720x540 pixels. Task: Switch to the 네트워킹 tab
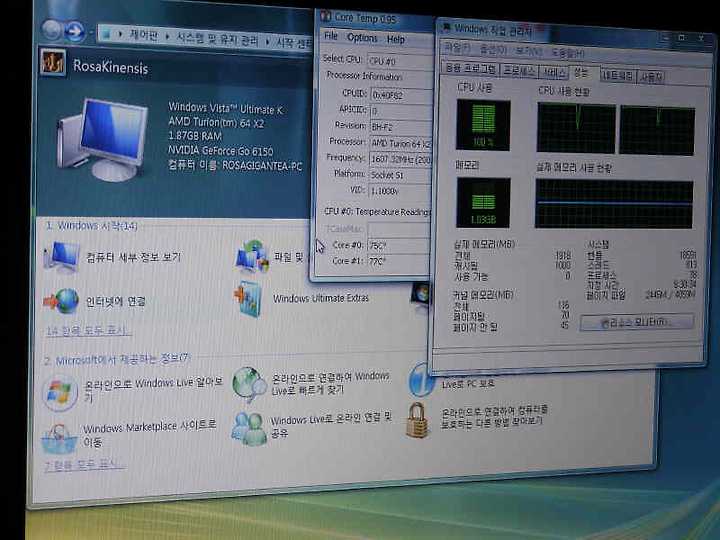618,75
